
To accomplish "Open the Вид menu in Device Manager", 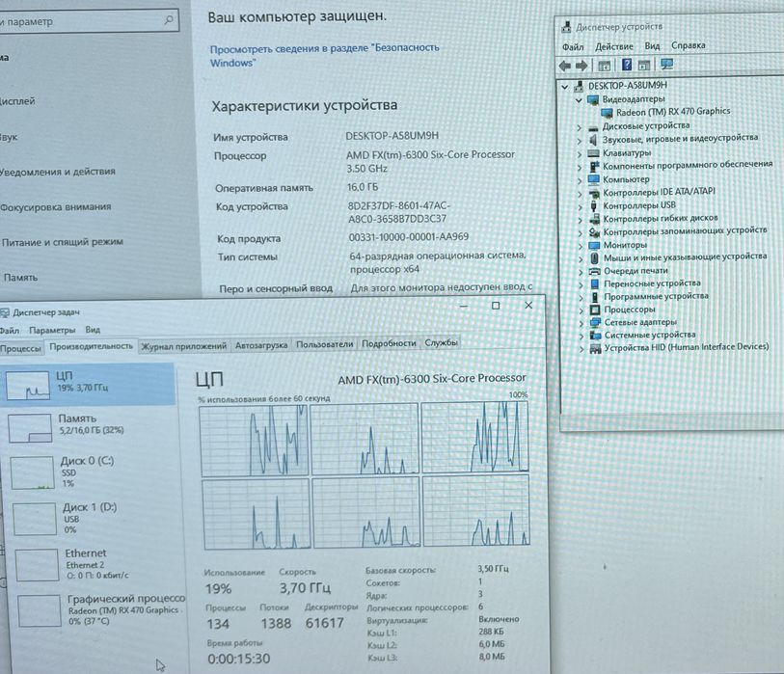I will (652, 46).
